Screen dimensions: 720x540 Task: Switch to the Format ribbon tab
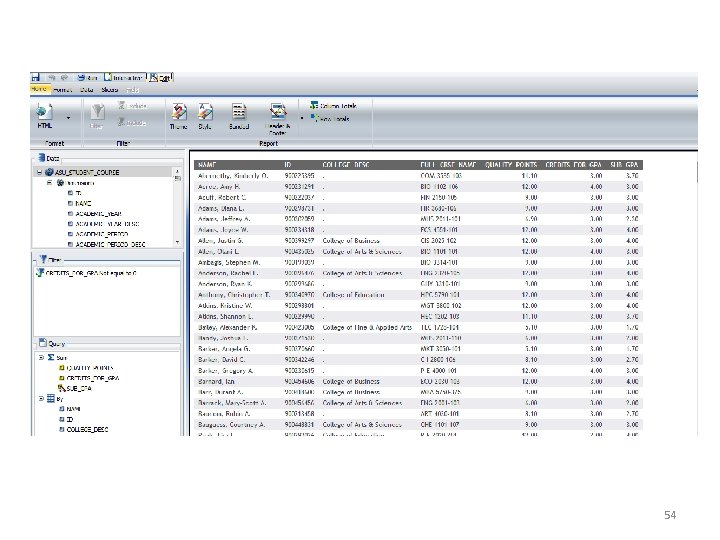(62, 90)
